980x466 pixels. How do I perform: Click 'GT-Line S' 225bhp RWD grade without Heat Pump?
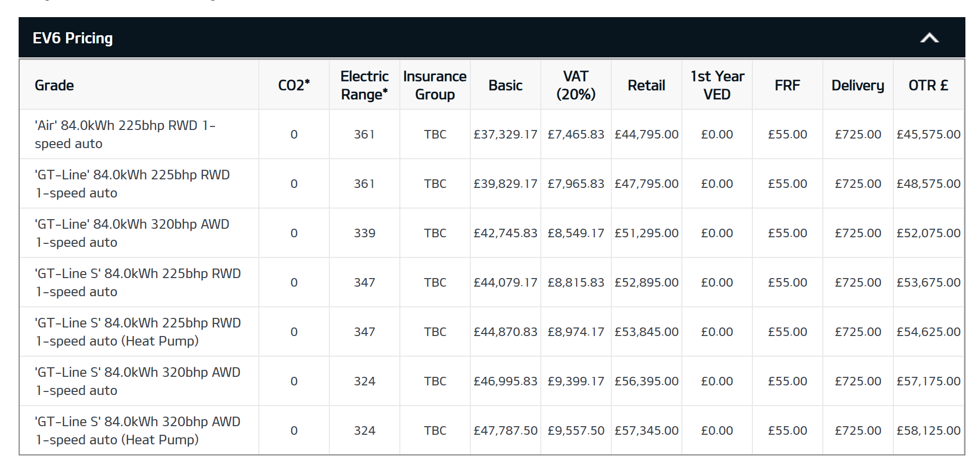(x=138, y=283)
